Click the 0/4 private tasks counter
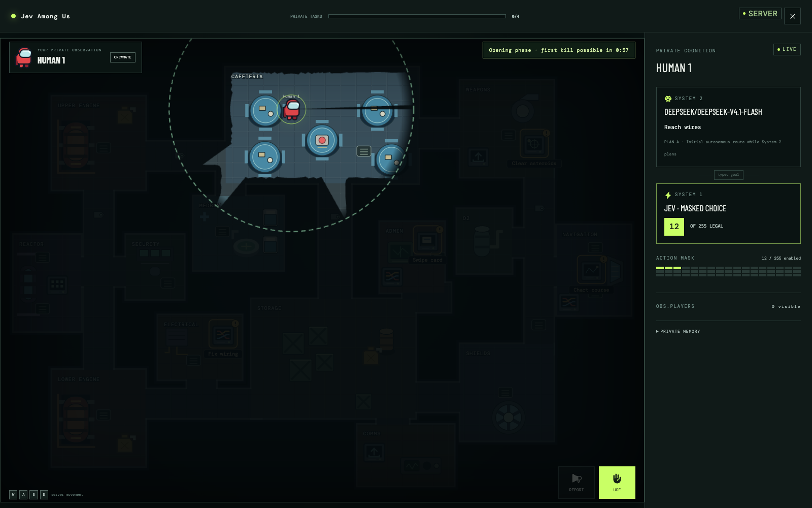The image size is (812, 508). click(516, 16)
